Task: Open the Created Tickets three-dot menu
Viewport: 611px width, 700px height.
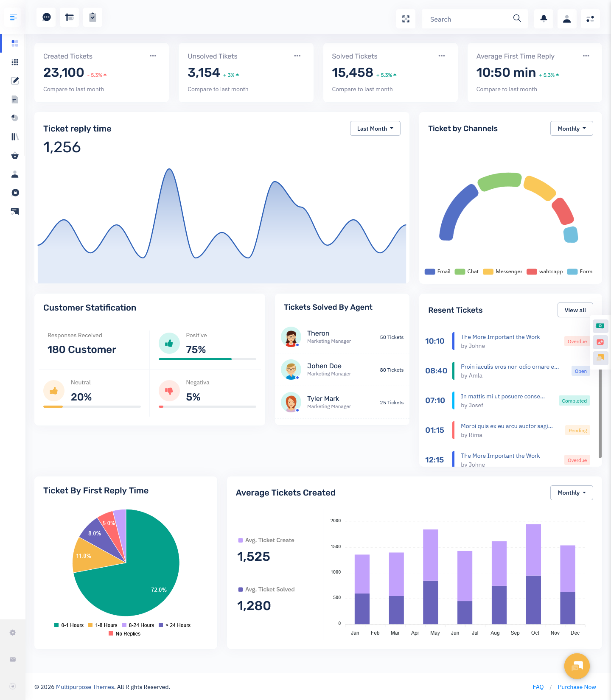Action: [x=153, y=56]
